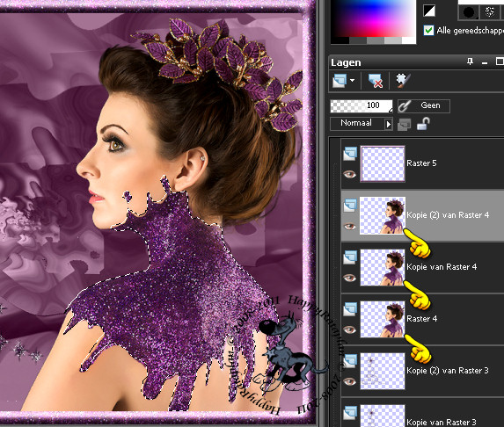Select the Kopie (2) van Raster 3 layer name
Image resolution: width=504 pixels, height=427 pixels.
click(x=448, y=371)
